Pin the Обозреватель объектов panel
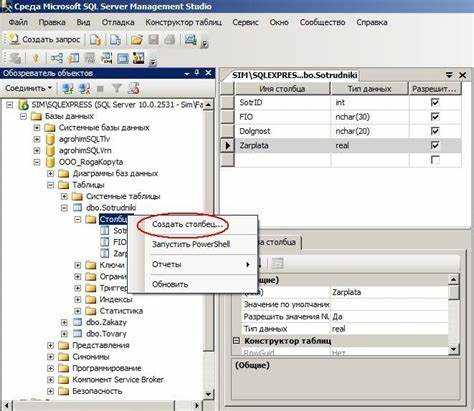This screenshot has width=474, height=411. tap(197, 72)
